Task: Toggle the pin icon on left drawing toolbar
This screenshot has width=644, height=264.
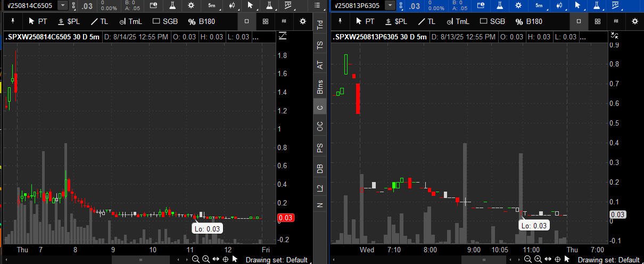Action: click(x=13, y=21)
